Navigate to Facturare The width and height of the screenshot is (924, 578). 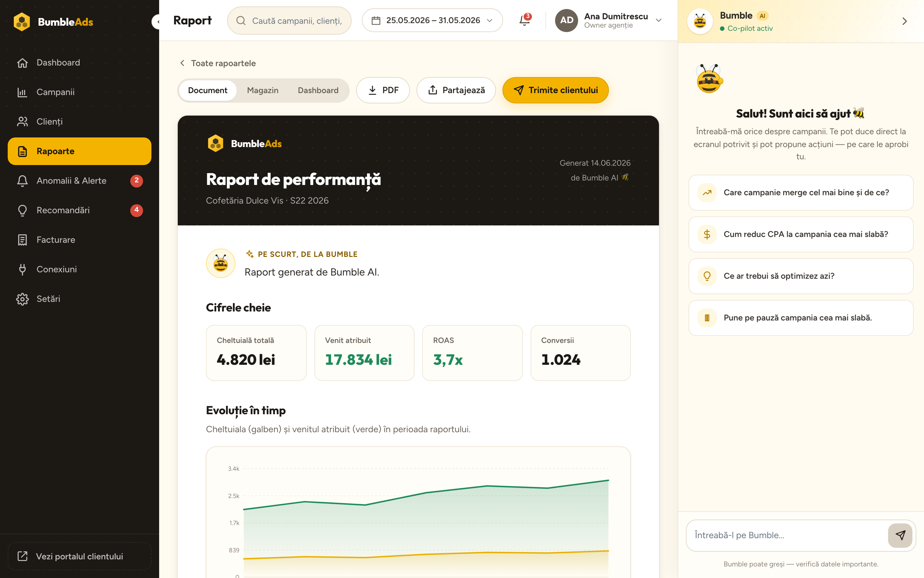tap(80, 240)
